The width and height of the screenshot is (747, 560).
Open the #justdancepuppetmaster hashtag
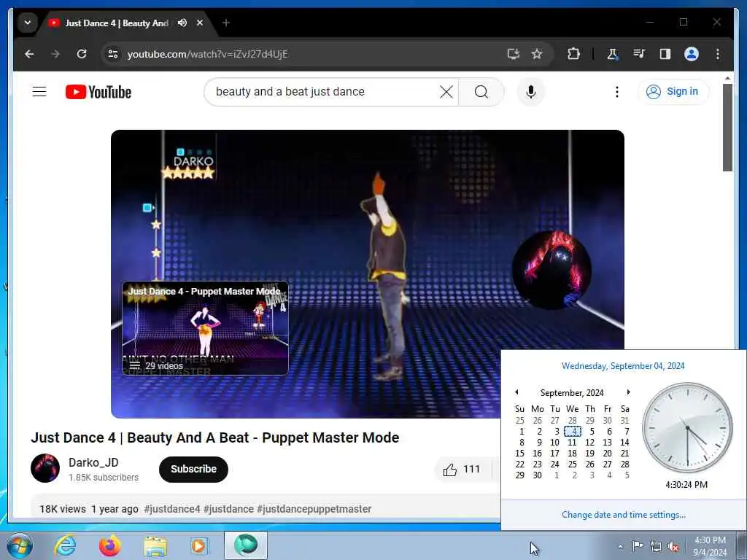(314, 509)
